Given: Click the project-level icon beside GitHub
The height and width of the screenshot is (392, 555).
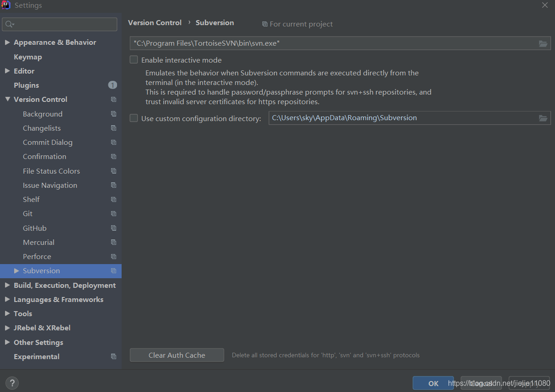Looking at the screenshot, I should point(113,228).
